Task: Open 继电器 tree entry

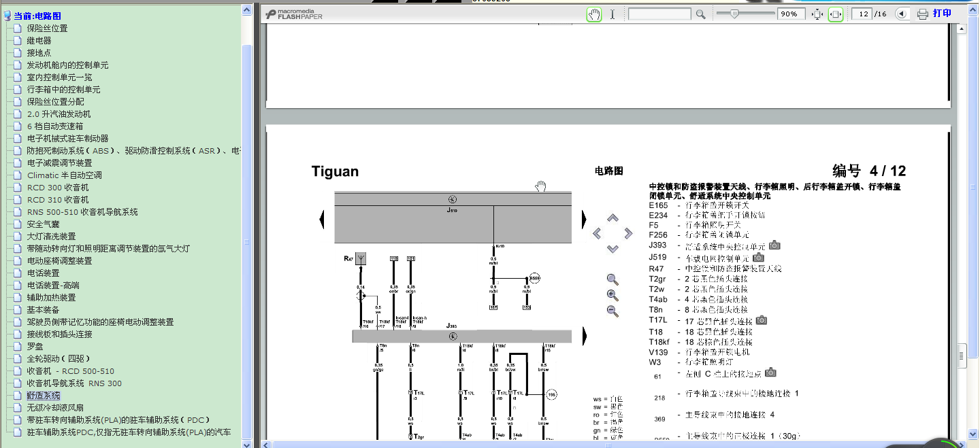Action: pos(39,40)
